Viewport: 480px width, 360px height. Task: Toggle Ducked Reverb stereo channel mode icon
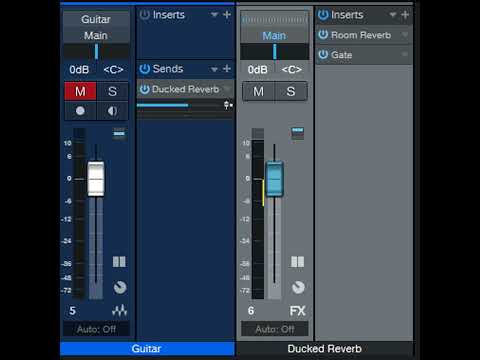point(297,262)
